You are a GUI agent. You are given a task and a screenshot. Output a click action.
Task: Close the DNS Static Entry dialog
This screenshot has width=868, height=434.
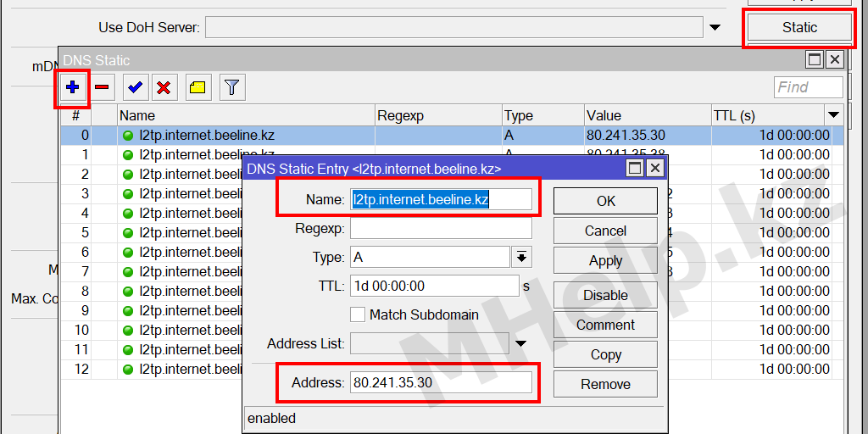pos(655,168)
